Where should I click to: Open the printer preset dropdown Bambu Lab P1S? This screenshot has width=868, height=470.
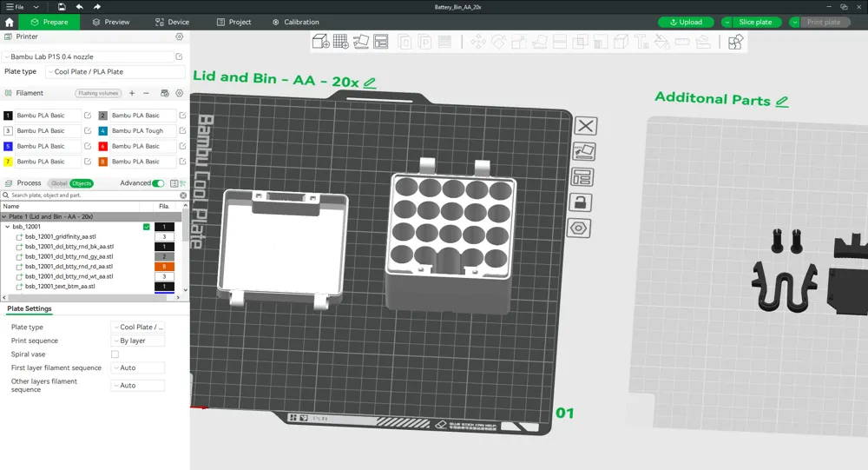coord(89,56)
